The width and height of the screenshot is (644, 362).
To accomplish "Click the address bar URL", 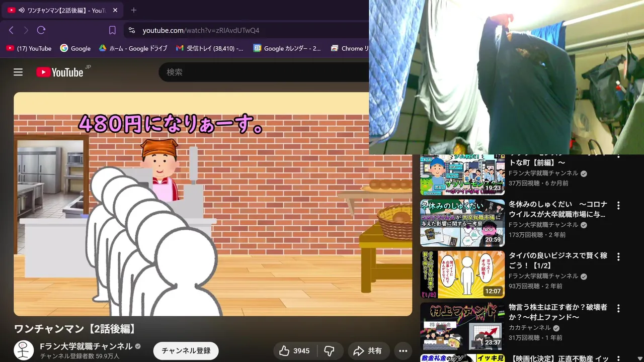I will click(x=201, y=30).
